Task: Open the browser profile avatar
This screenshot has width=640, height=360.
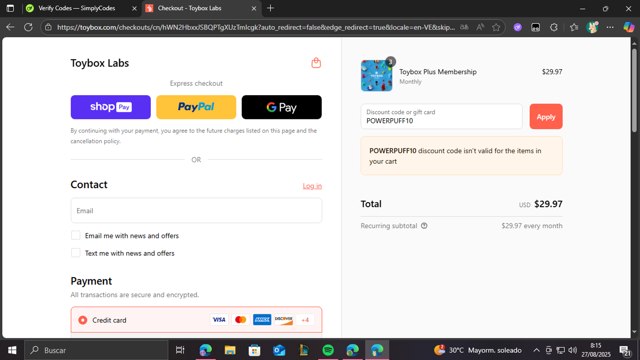Action: click(592, 27)
